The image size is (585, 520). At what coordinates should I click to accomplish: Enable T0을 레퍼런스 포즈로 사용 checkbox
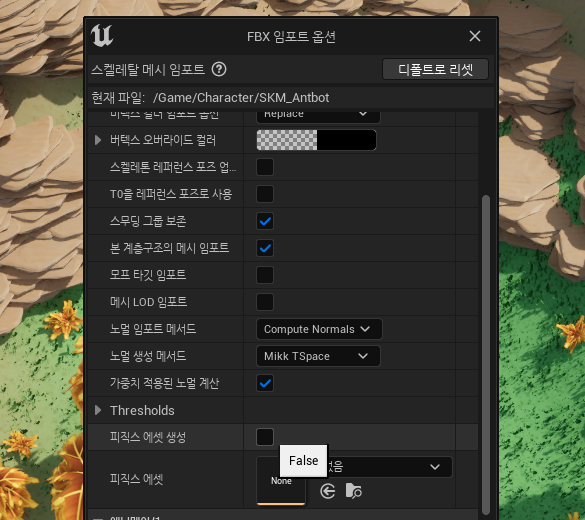click(x=265, y=194)
